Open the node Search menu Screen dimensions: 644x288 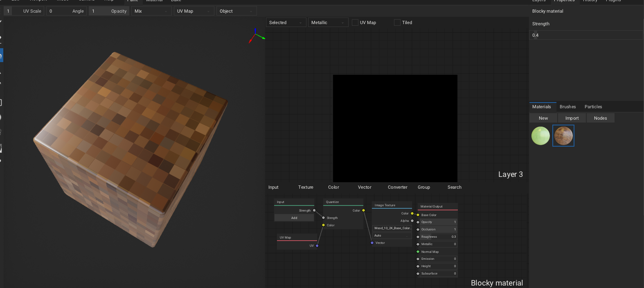(x=455, y=187)
